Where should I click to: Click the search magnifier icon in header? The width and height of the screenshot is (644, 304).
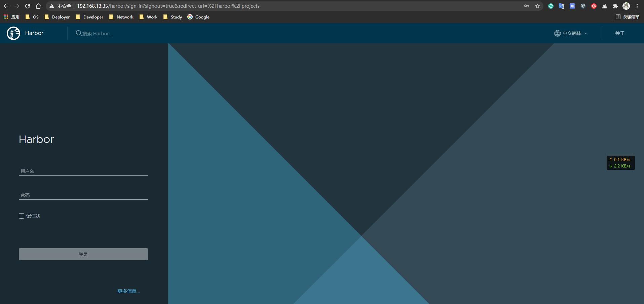coord(79,33)
